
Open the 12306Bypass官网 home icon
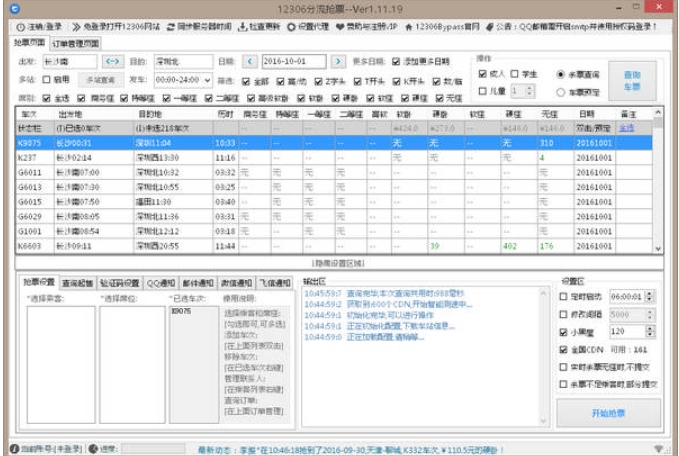click(408, 27)
